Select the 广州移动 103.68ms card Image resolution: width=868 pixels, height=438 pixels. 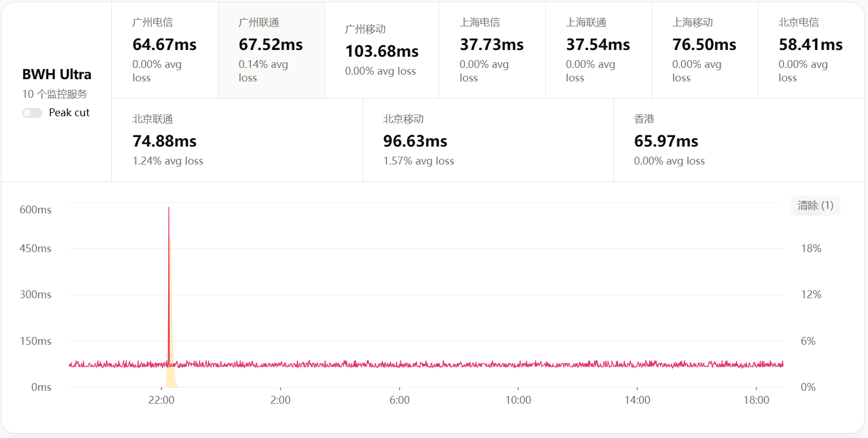click(381, 50)
